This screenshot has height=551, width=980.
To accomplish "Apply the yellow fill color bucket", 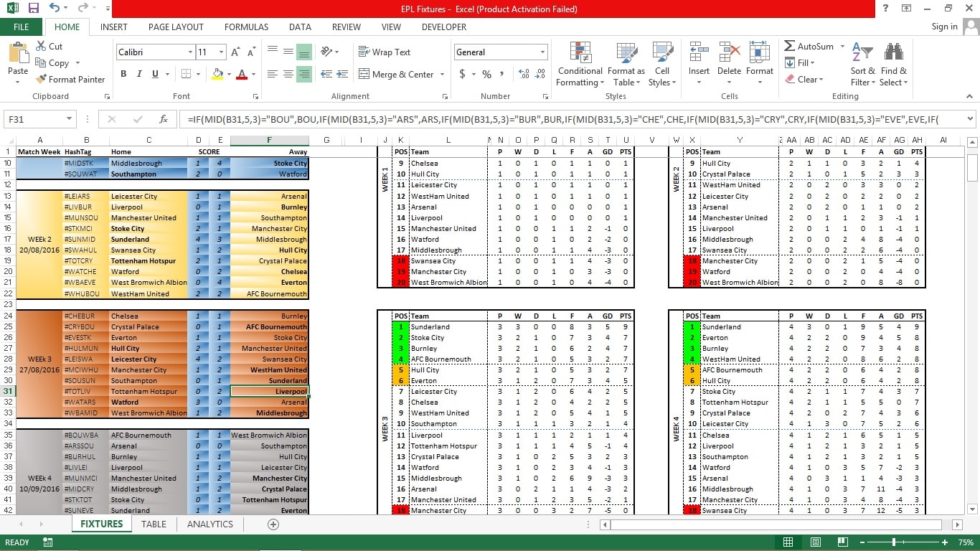I will click(218, 74).
